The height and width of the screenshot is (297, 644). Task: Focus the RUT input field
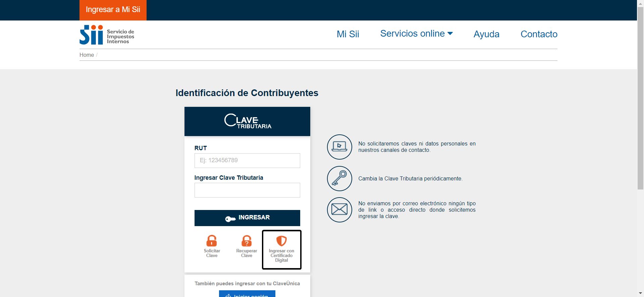point(247,161)
